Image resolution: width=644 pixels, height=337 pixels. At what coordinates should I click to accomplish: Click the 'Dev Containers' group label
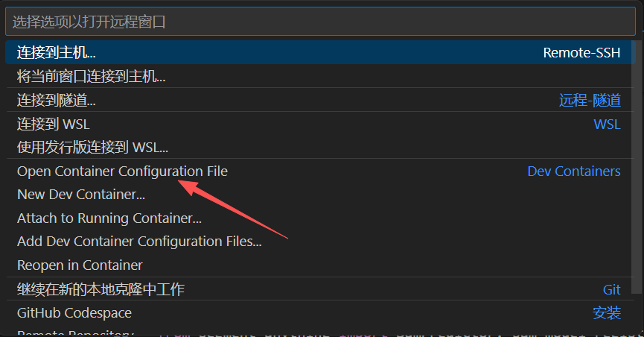point(574,171)
